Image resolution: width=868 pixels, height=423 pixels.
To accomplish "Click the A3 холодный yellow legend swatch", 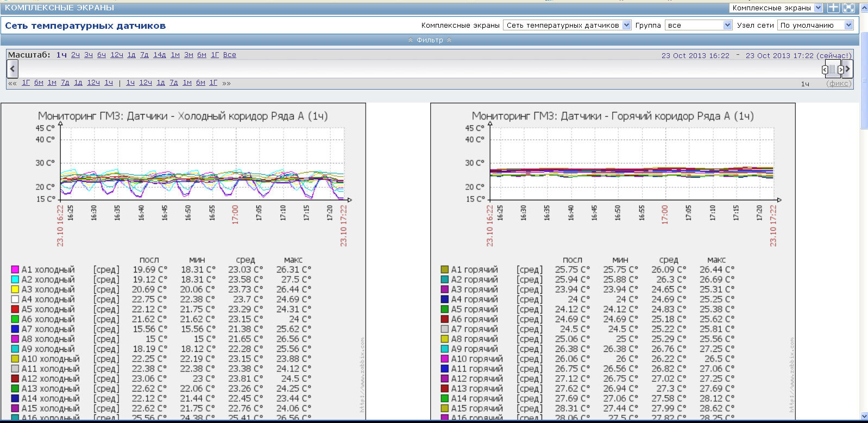I will point(15,289).
